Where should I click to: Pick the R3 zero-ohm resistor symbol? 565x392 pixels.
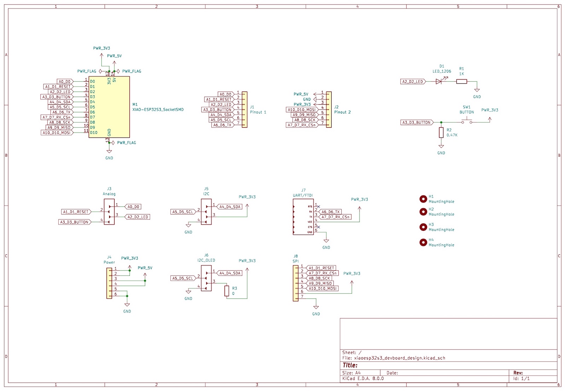pos(227,291)
